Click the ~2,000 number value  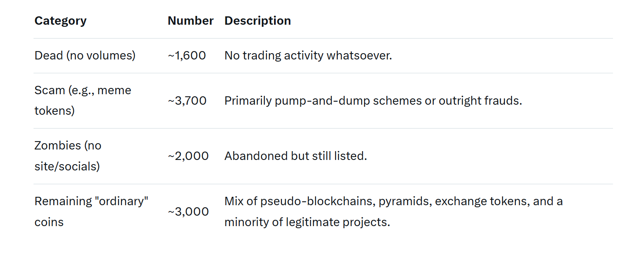[188, 156]
